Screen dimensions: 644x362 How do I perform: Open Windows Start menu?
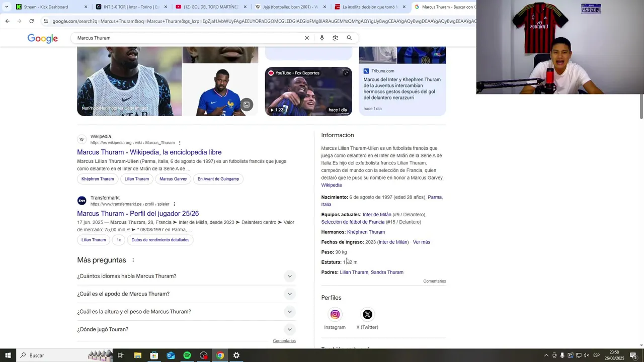pos(8,355)
